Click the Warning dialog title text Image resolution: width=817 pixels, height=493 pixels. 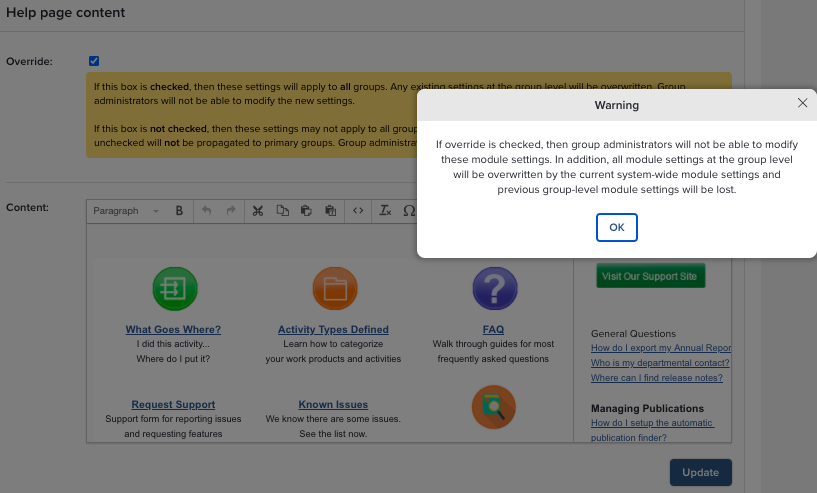coord(616,105)
